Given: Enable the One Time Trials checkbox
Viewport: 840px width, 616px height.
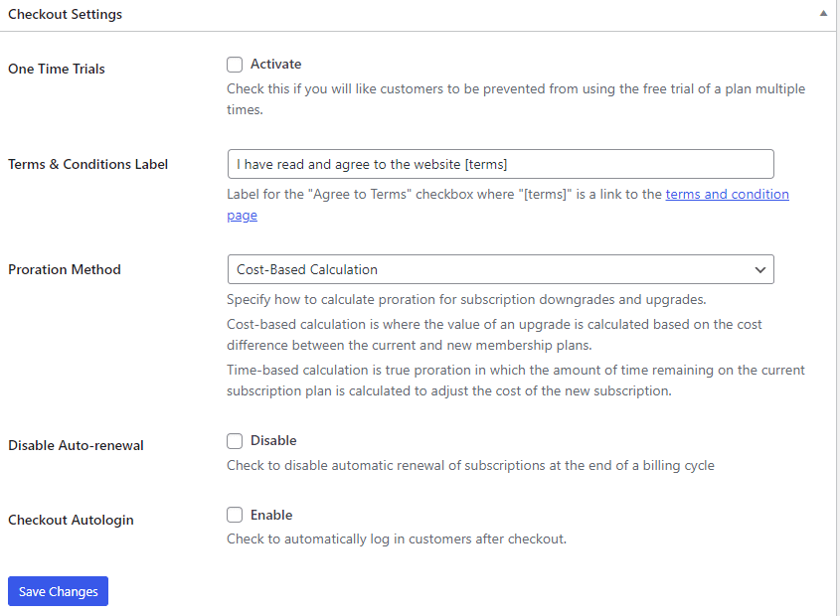Looking at the screenshot, I should (x=235, y=65).
